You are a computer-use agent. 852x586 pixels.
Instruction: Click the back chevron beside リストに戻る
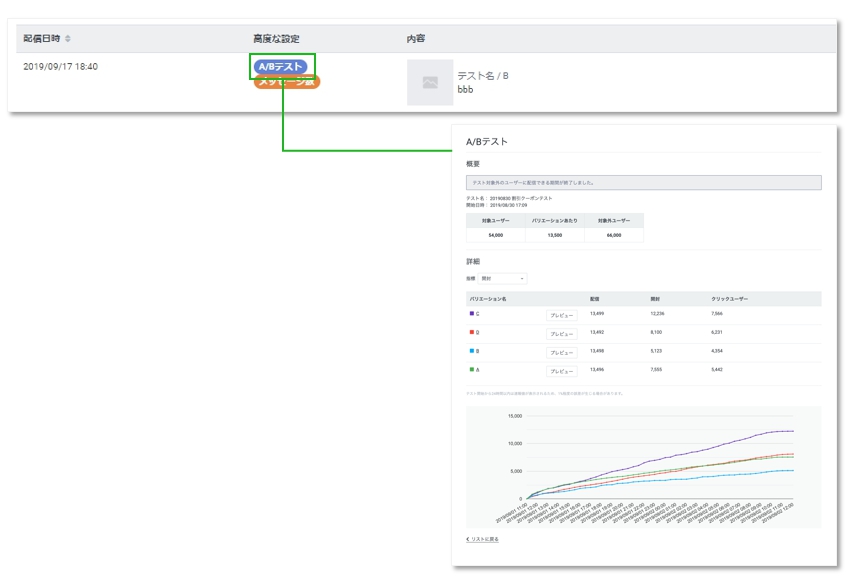click(468, 539)
